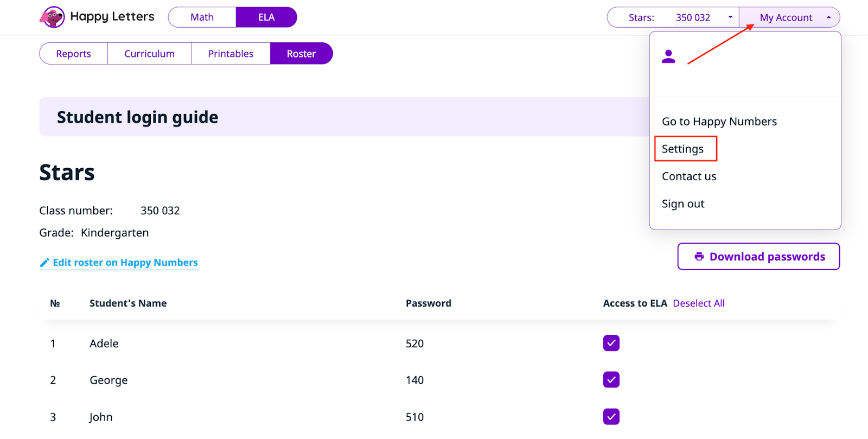868x439 pixels.
Task: Select the ELA subject tab
Action: [x=266, y=17]
